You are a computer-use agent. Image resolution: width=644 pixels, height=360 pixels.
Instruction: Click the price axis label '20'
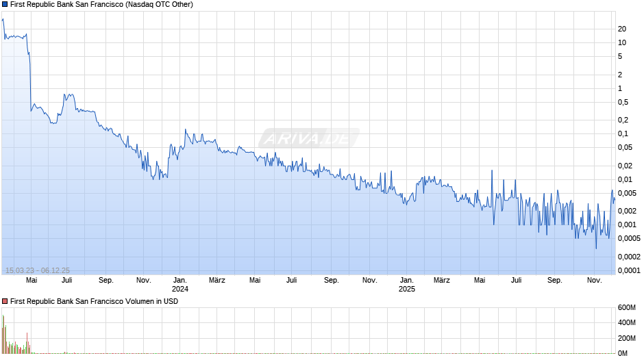pos(622,29)
